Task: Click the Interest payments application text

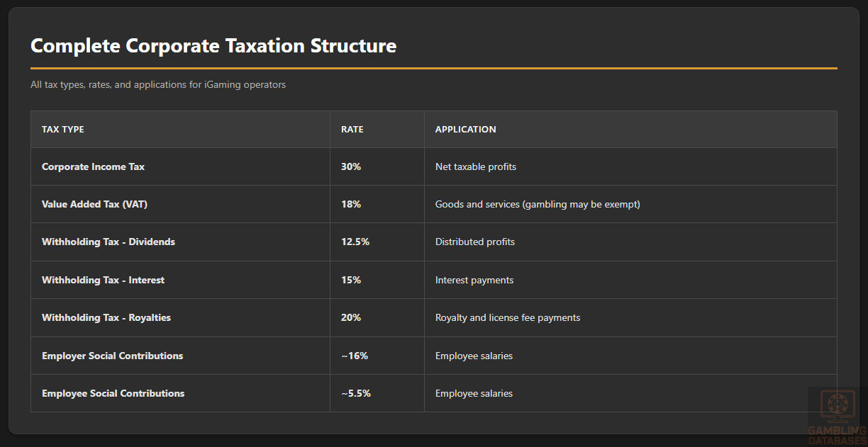Action: 474,281
